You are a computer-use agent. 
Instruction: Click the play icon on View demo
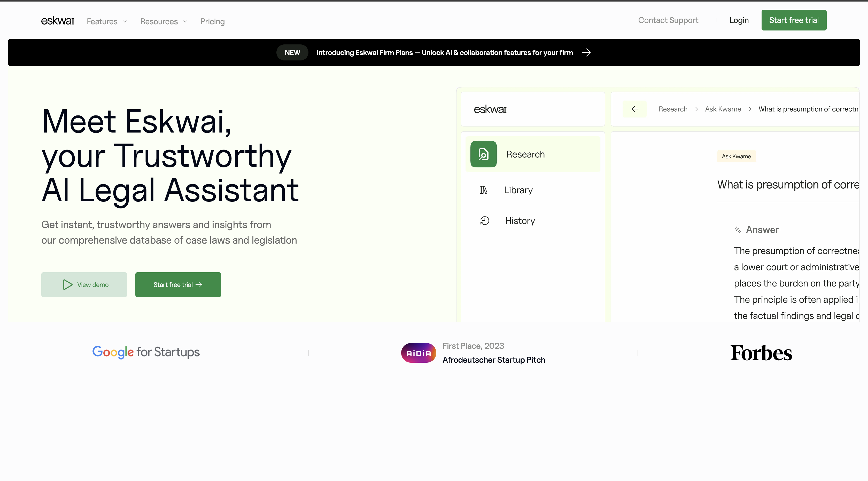click(x=68, y=285)
